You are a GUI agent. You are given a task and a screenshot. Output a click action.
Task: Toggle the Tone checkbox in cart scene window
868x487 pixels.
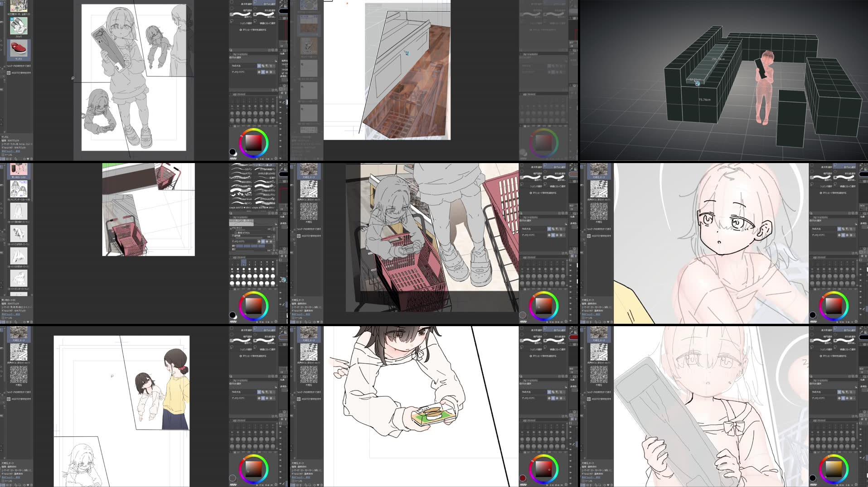click(3, 318)
